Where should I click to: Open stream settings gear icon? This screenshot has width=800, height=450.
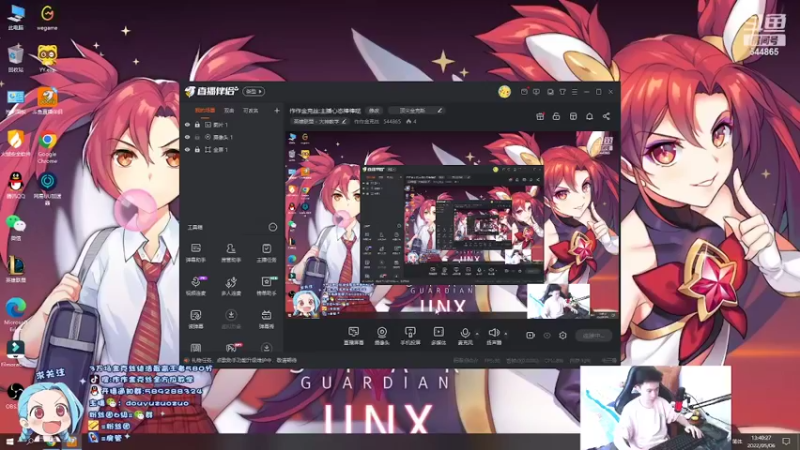(x=563, y=335)
